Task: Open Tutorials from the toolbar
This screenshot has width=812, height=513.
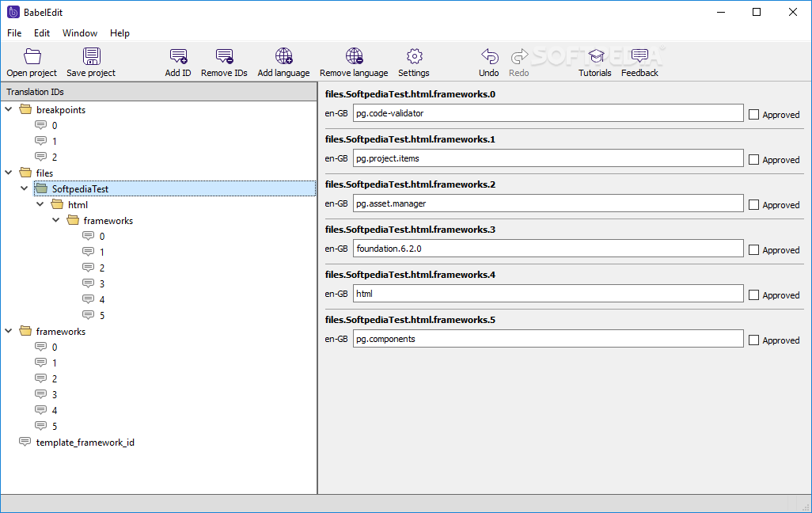Action: click(x=595, y=63)
